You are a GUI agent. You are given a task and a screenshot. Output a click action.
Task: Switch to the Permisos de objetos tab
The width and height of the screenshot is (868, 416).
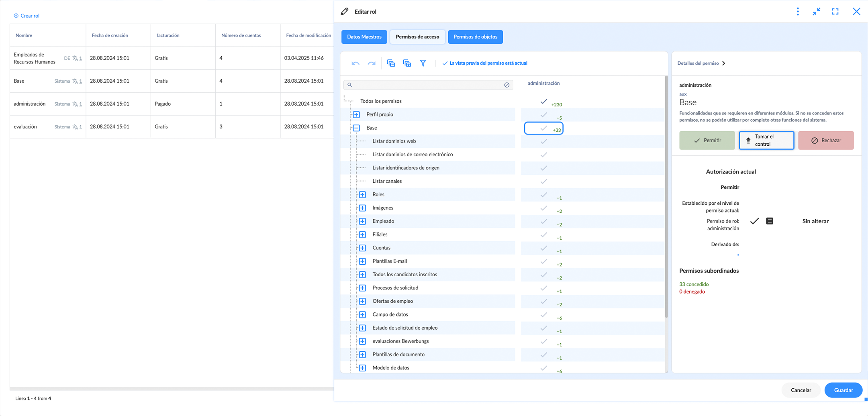point(475,37)
